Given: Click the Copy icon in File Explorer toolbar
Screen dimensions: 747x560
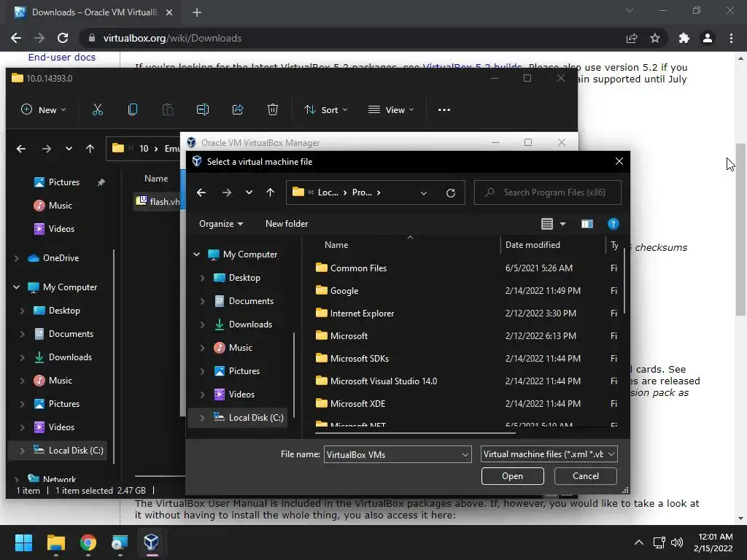Looking at the screenshot, I should [133, 110].
